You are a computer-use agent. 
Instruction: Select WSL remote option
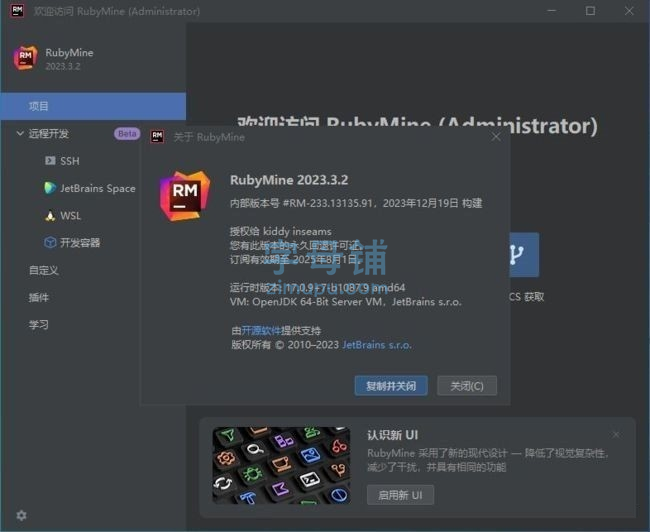70,216
